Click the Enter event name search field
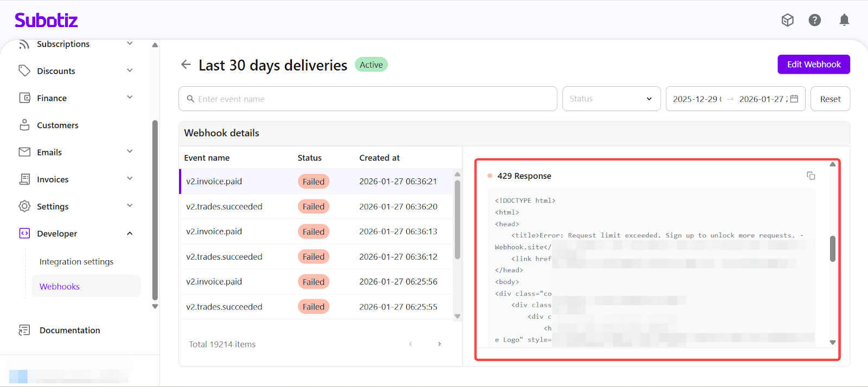Screen dimensions: 868x387 coord(369,99)
